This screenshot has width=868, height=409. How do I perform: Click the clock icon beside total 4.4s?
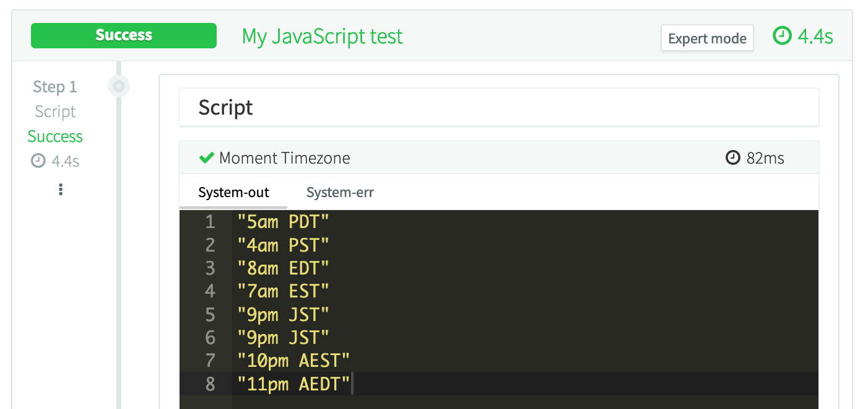coord(783,37)
